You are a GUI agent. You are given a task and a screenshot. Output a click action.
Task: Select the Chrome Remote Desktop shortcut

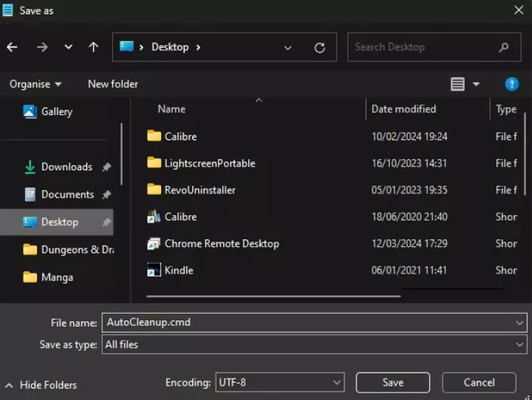tap(221, 243)
